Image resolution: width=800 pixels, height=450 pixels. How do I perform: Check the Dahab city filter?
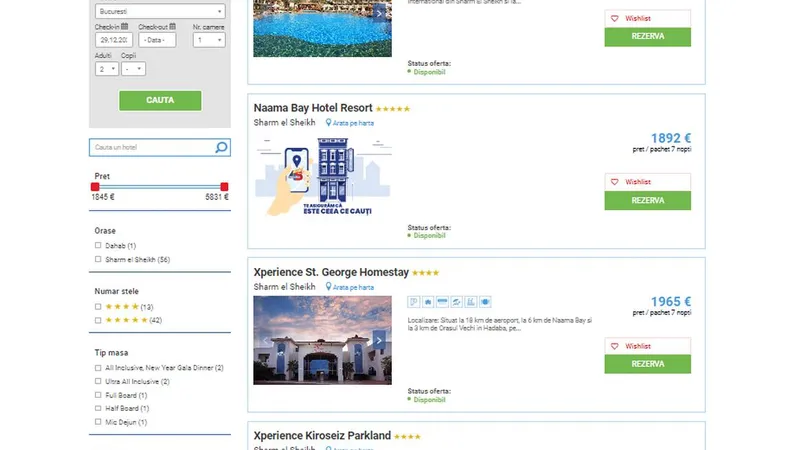(98, 245)
